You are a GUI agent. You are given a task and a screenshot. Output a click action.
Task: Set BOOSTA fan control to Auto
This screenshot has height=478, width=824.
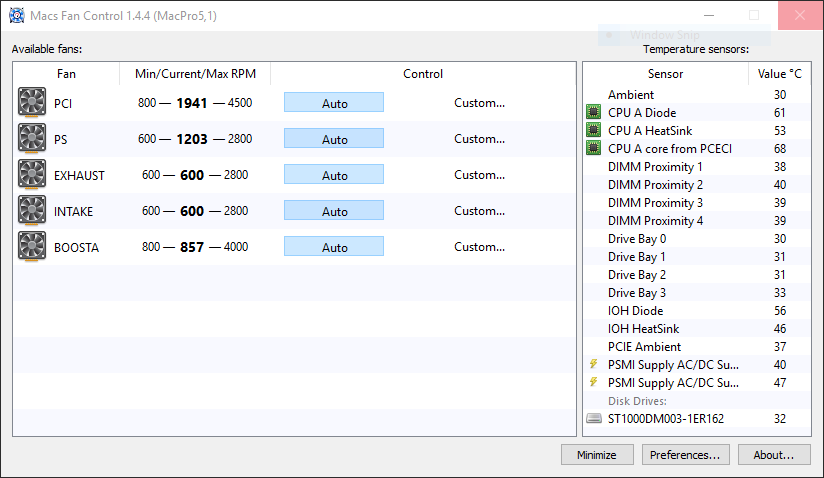coord(334,247)
